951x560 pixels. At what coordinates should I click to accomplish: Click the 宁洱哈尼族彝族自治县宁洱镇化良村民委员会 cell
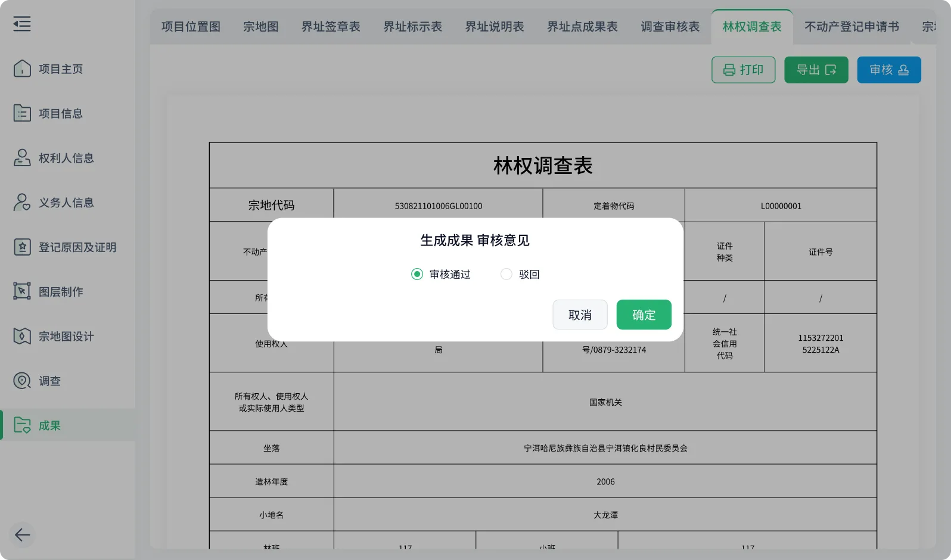coord(605,448)
